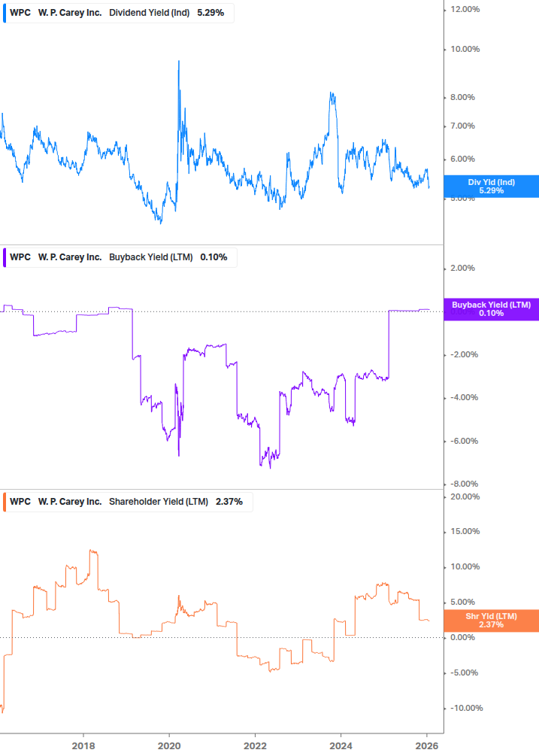Click the blue Div Yld (Ind) value tag

pyautogui.click(x=491, y=186)
